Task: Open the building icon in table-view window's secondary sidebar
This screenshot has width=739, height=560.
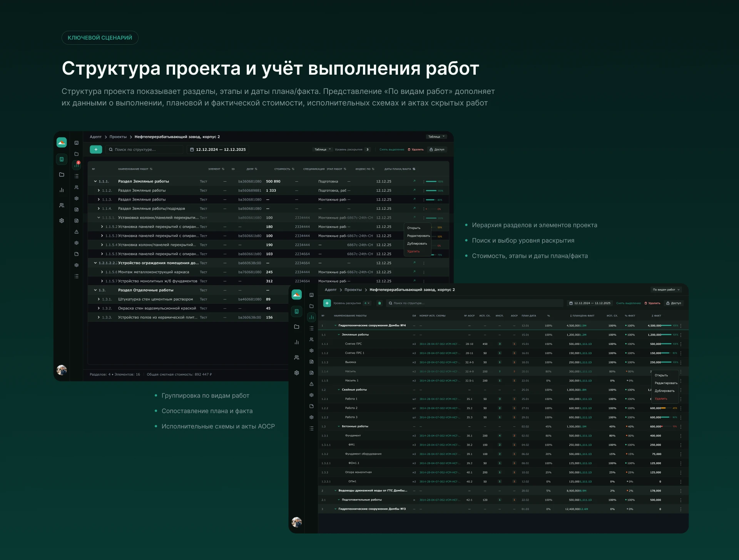Action: point(77,143)
